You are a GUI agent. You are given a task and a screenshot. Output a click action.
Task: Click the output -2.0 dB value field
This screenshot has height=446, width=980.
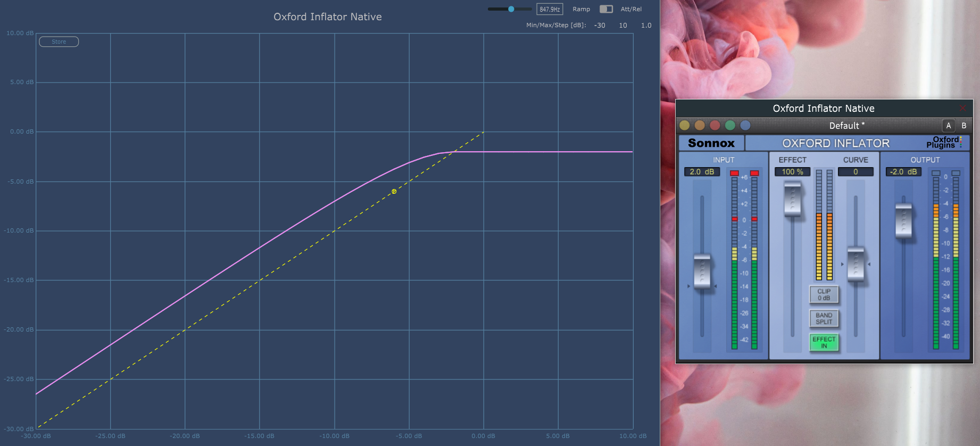903,172
